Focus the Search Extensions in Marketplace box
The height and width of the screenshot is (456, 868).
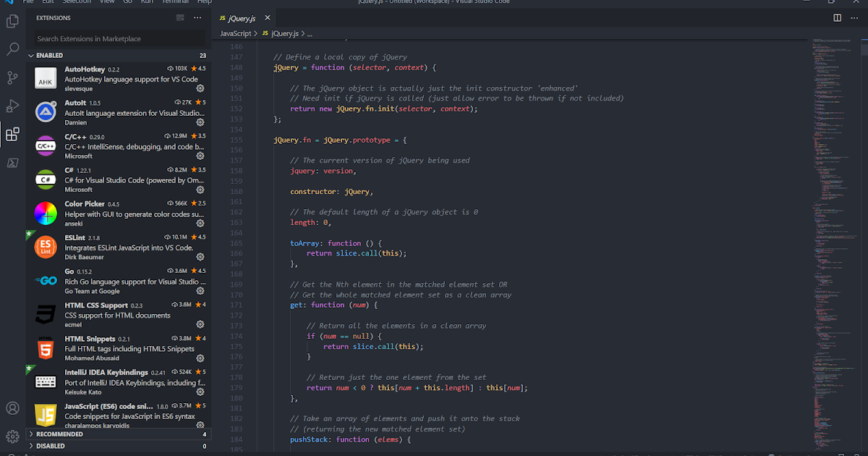pos(119,38)
